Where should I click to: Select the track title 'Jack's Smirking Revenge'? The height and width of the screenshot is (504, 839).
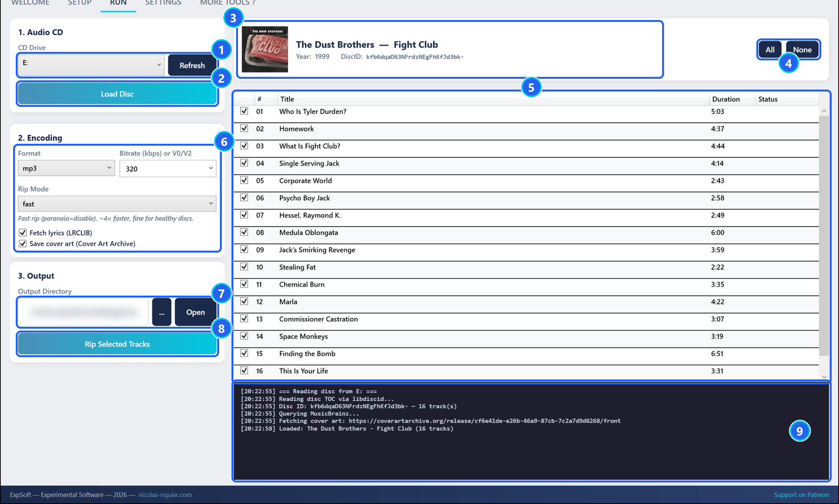(x=317, y=250)
